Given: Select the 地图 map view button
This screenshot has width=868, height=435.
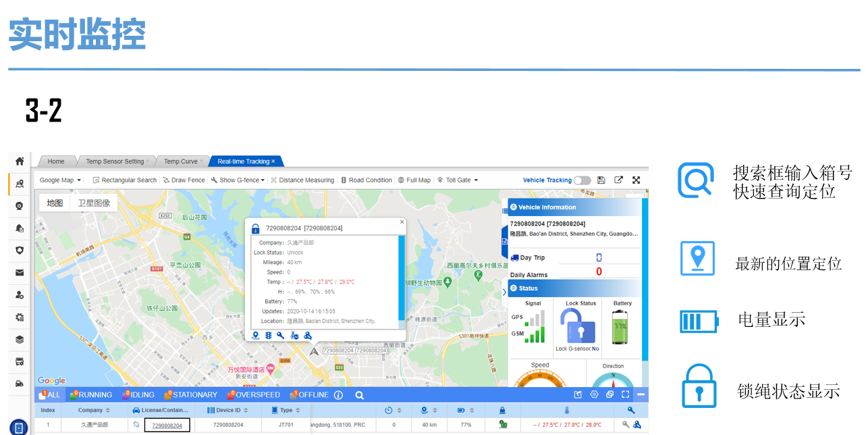Looking at the screenshot, I should coord(55,203).
